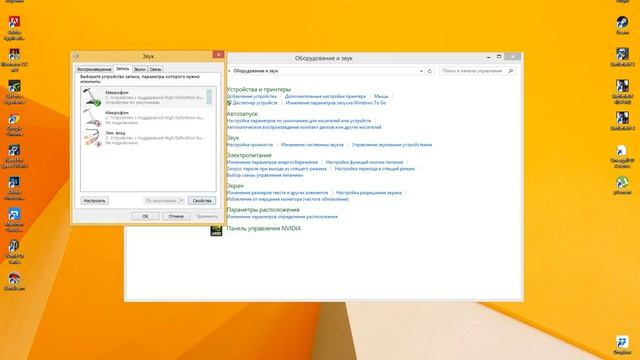The image size is (640, 360).
Task: Open Параметры расположения heading link
Action: coord(263,210)
